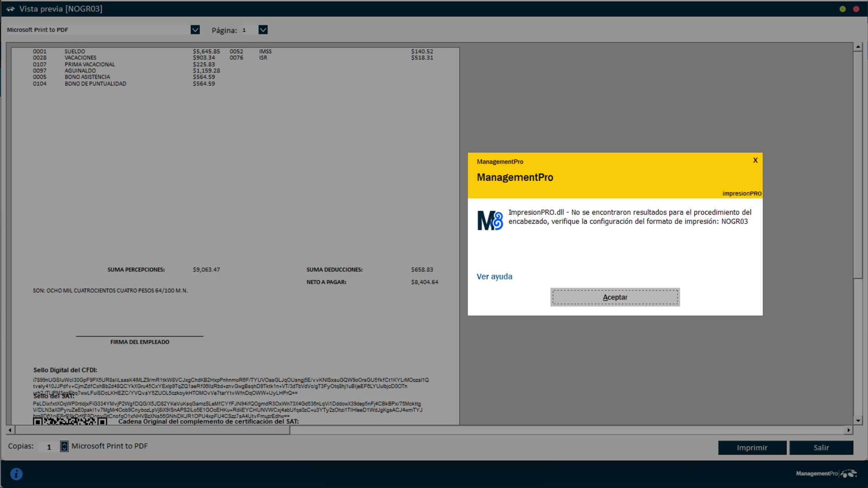Click the QR code in the preview

tap(70, 421)
